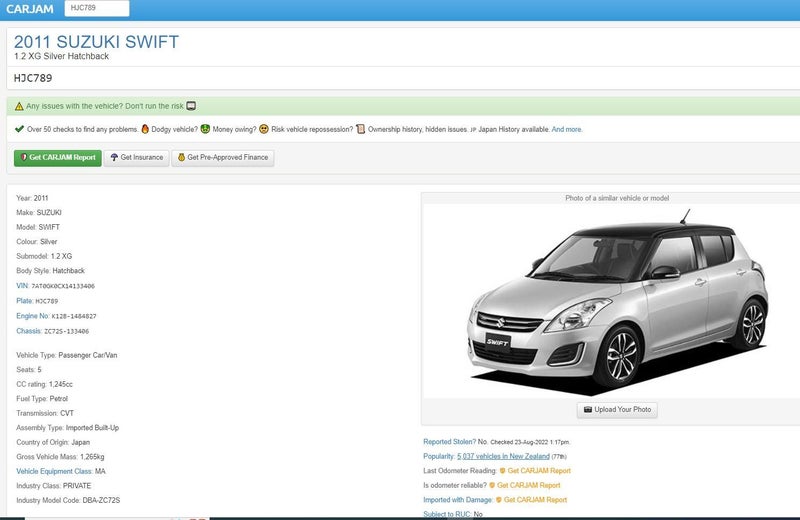800x520 pixels.
Task: Click the CARJAM logo in header
Action: [x=29, y=9]
